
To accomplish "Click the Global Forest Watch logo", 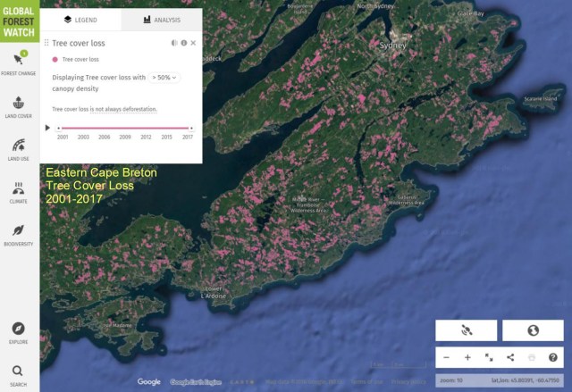I will tap(20, 21).
